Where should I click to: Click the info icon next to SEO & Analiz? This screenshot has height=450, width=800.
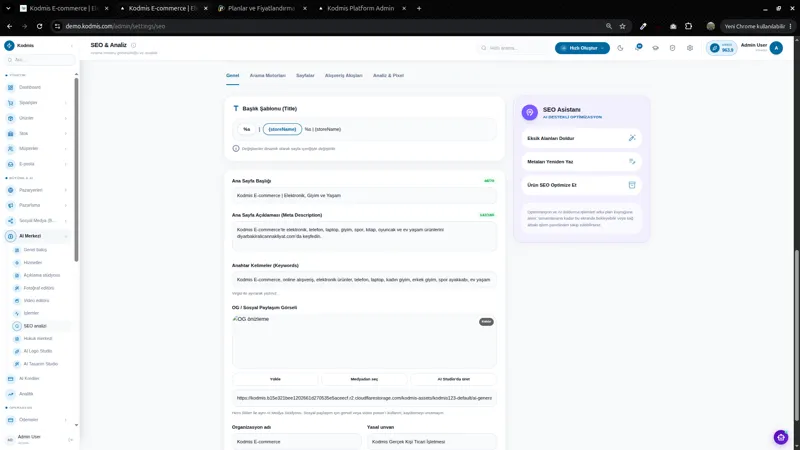[134, 45]
